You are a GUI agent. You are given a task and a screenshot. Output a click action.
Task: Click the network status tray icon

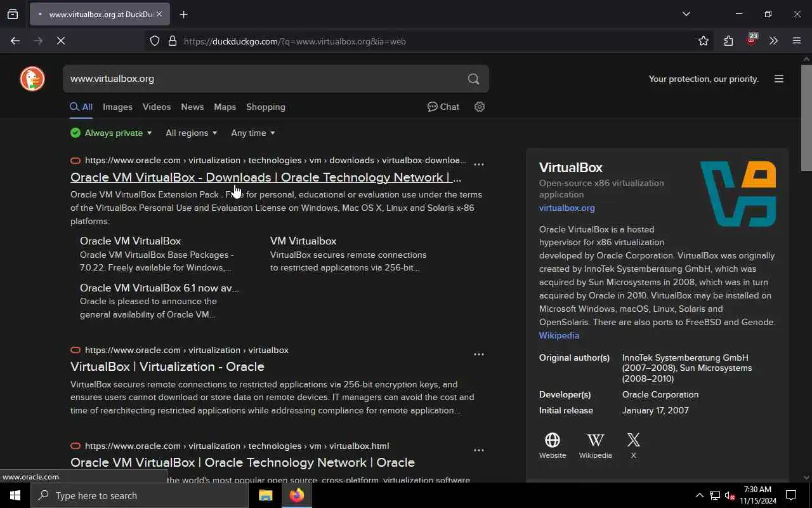714,495
